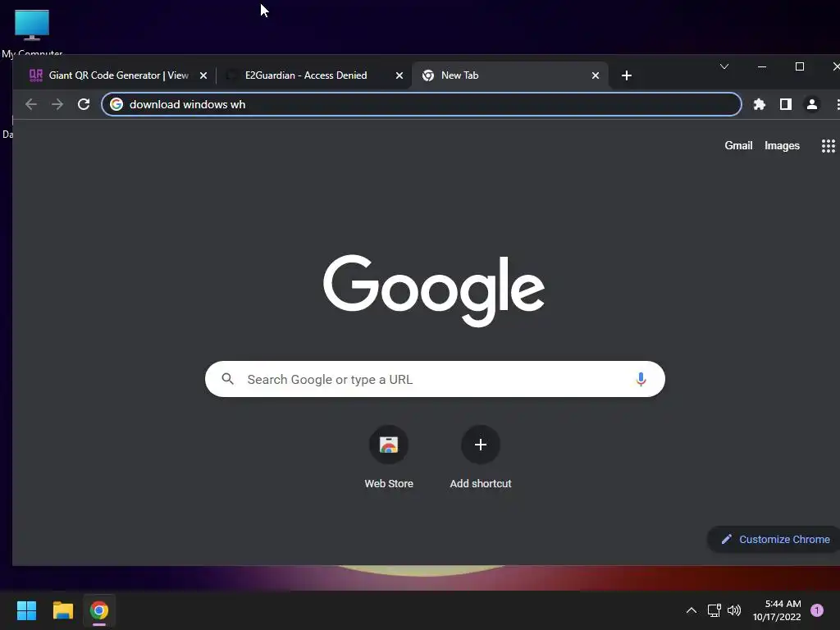
Task: Open the Extensions puzzle icon
Action: point(759,104)
